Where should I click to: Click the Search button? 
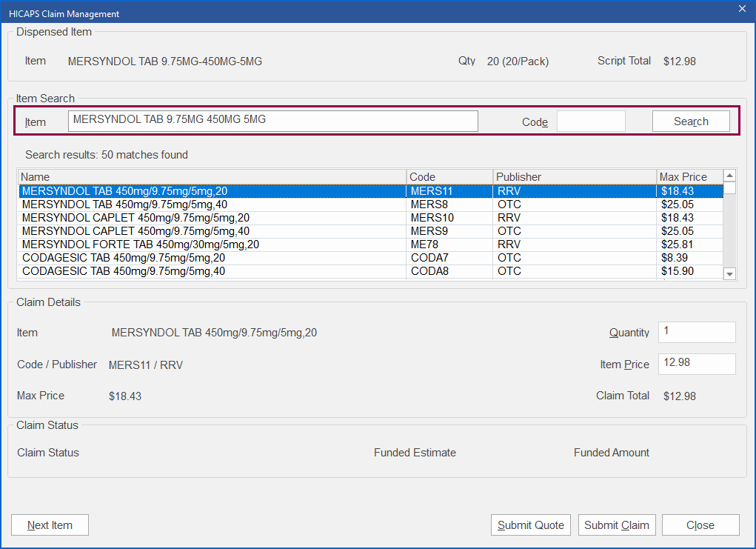coord(690,122)
